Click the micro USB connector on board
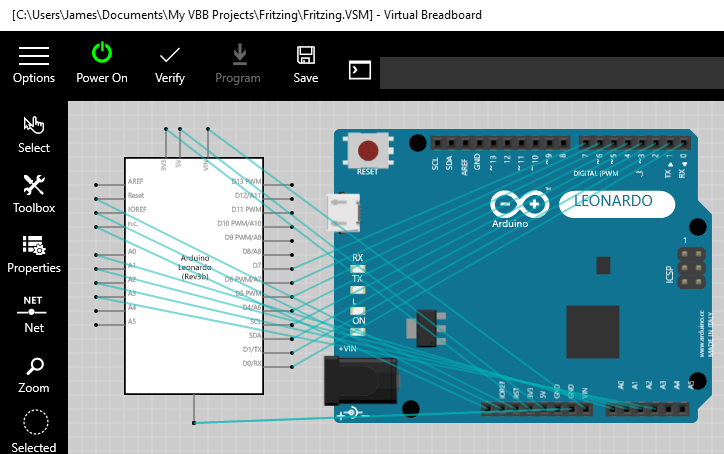 click(343, 212)
